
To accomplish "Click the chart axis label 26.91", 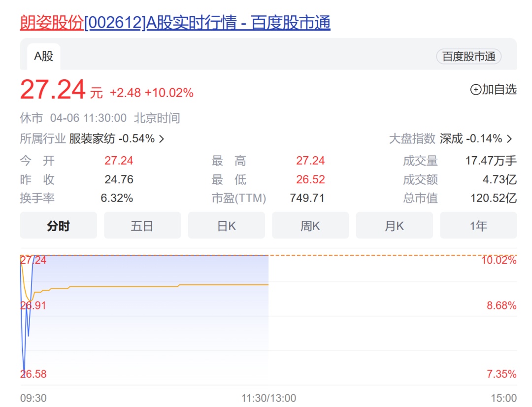I will click(x=33, y=305).
